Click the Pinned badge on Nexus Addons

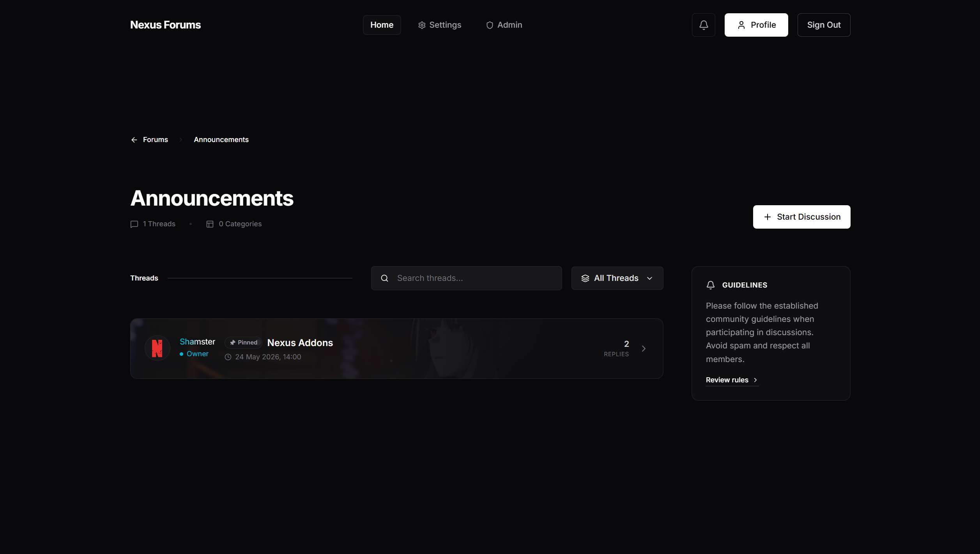pos(243,343)
